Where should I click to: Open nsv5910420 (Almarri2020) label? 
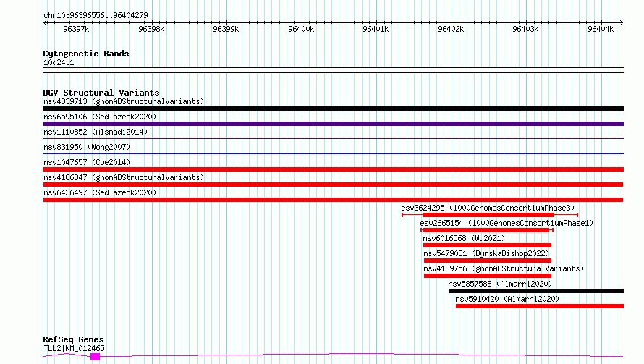(507, 299)
